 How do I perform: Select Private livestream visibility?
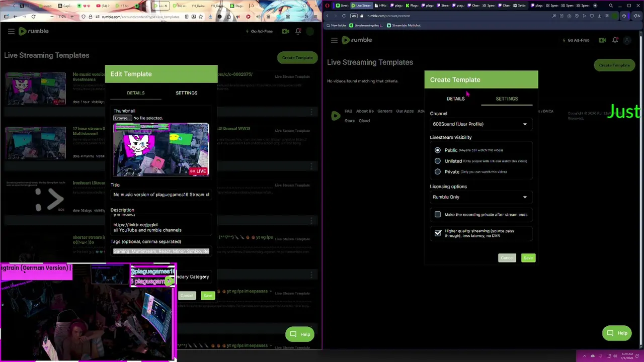pyautogui.click(x=438, y=172)
